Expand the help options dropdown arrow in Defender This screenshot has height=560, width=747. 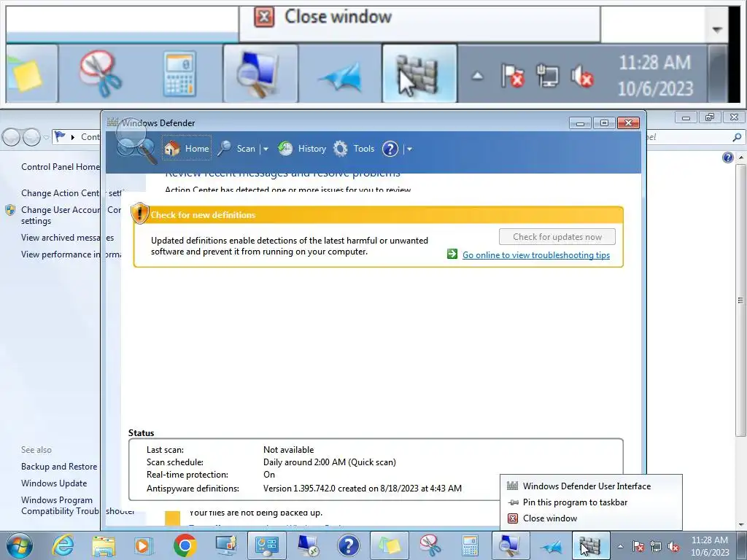coord(409,149)
